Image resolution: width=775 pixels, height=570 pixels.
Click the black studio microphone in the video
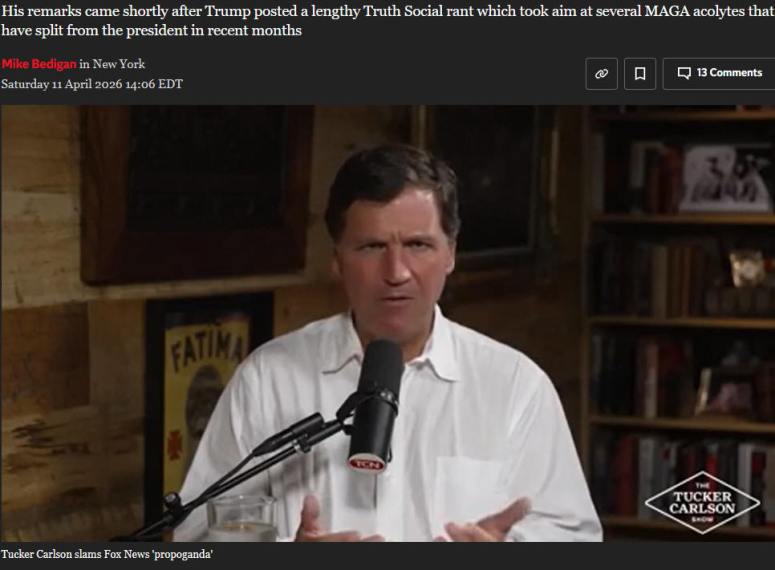tap(376, 405)
